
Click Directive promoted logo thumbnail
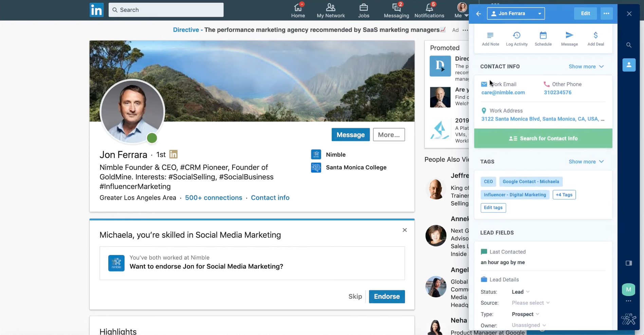[x=440, y=66]
